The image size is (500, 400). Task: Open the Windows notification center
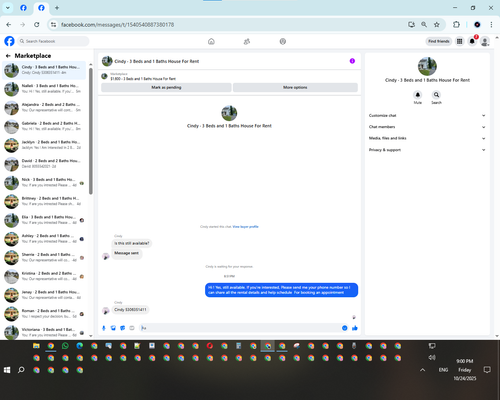point(487,370)
